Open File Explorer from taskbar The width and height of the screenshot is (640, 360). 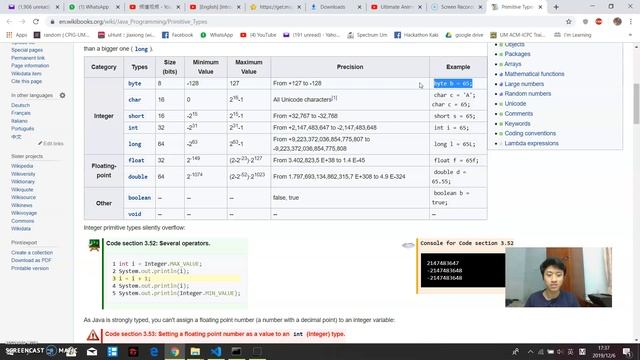tap(195, 351)
